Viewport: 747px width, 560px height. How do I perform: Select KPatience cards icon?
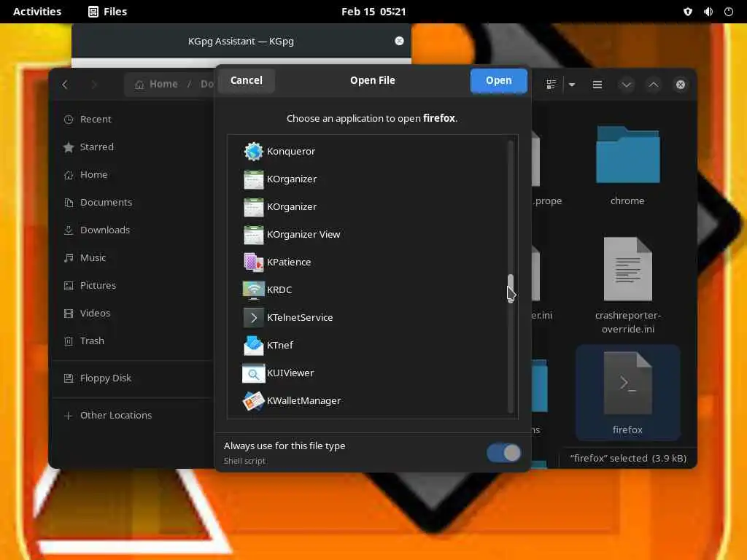point(253,262)
